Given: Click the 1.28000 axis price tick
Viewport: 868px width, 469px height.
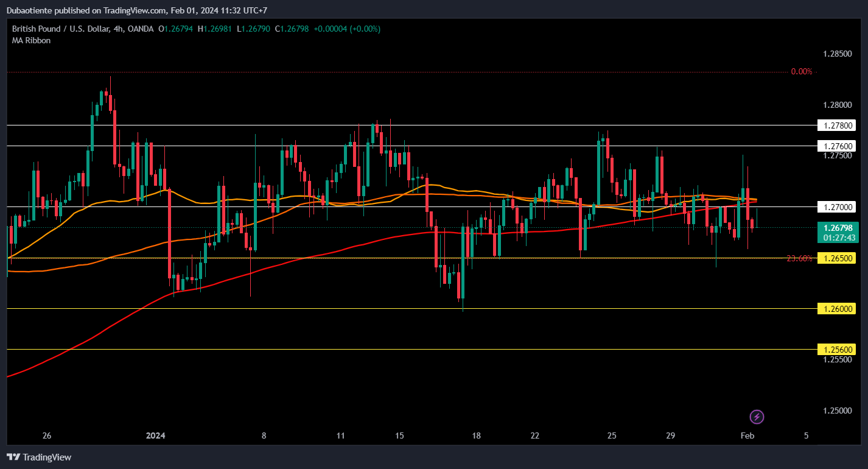Looking at the screenshot, I should point(838,105).
